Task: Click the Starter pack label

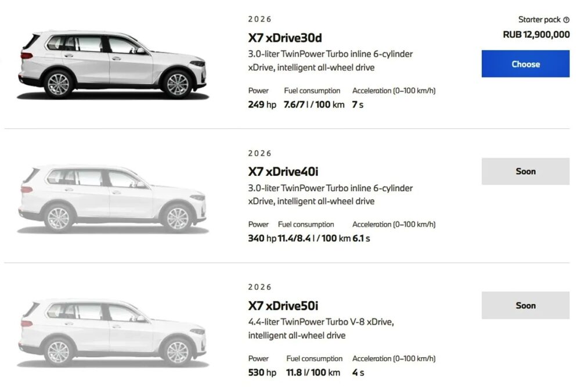Action: 539,20
